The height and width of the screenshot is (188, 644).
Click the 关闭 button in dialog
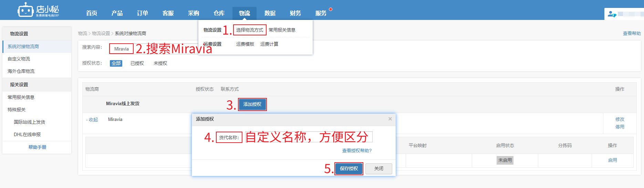pos(379,168)
